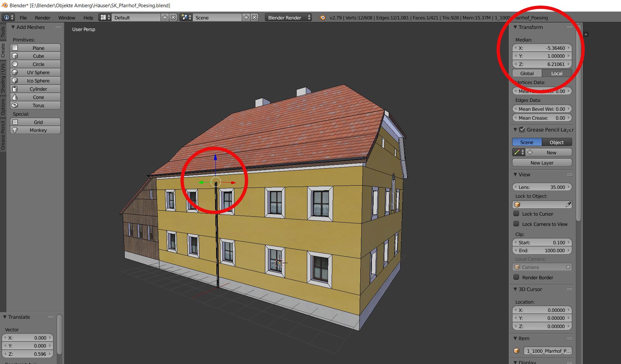Select Object grease pencil source
Viewport: 621px width, 364px height.
tap(557, 142)
